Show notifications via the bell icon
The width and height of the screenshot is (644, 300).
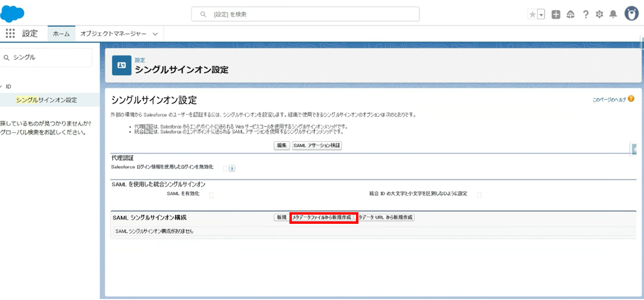613,14
